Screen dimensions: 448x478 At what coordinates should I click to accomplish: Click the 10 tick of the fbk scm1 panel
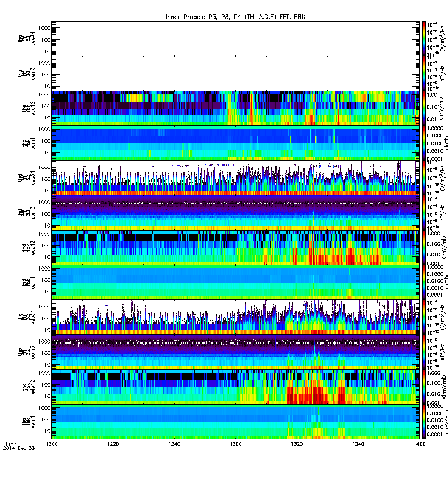[48, 431]
